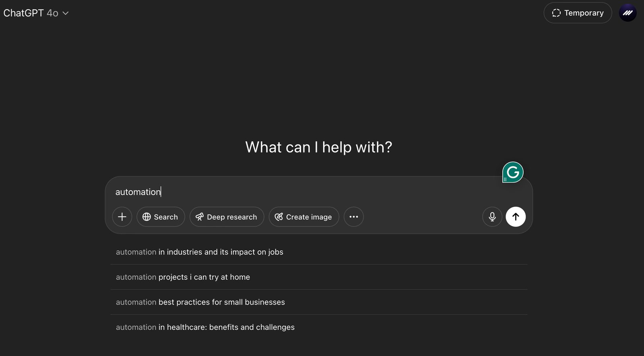
Task: Enable the Search globe tool
Action: click(161, 217)
